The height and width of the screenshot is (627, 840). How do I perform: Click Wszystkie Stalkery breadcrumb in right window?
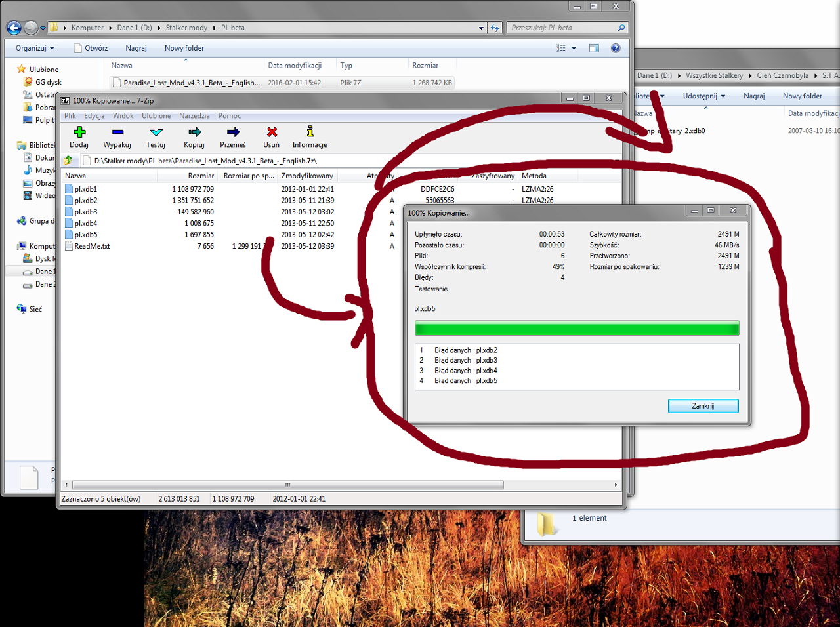pos(714,75)
